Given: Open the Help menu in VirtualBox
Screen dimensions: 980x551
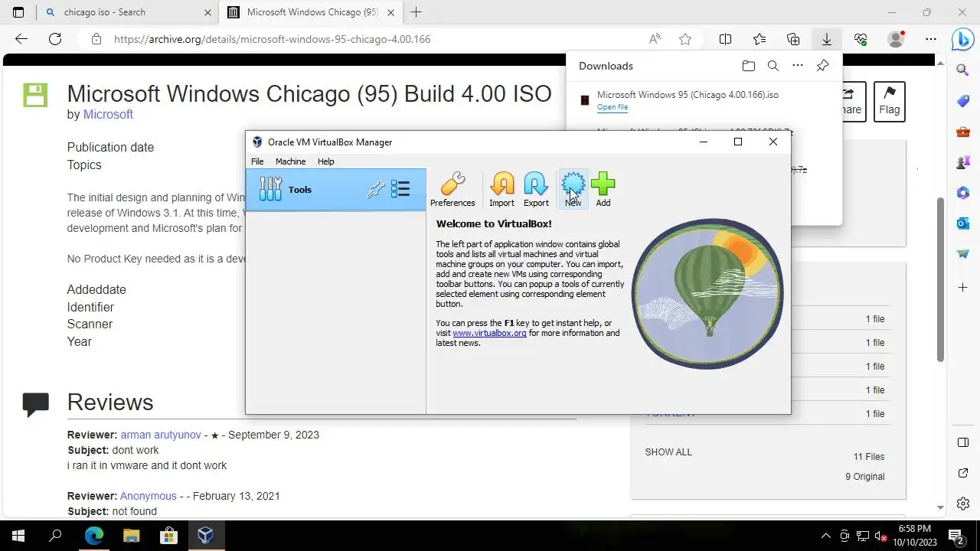Looking at the screenshot, I should coord(326,161).
